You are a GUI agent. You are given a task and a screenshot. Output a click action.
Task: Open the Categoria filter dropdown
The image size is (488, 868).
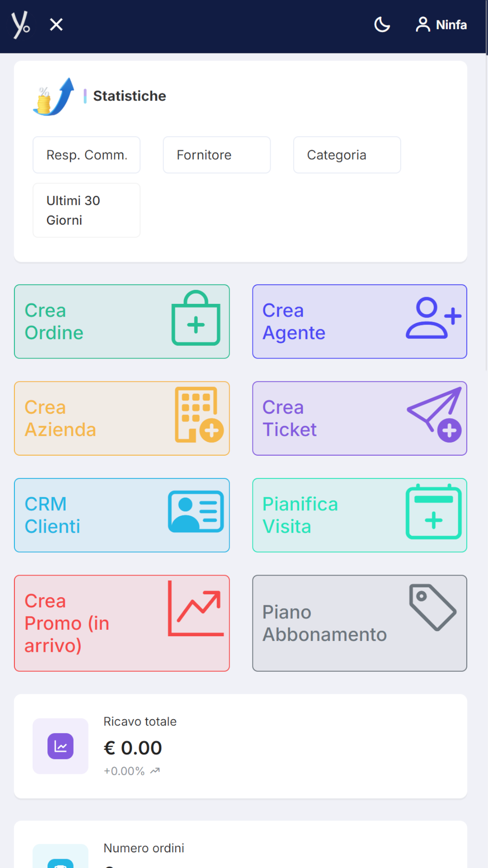point(347,155)
